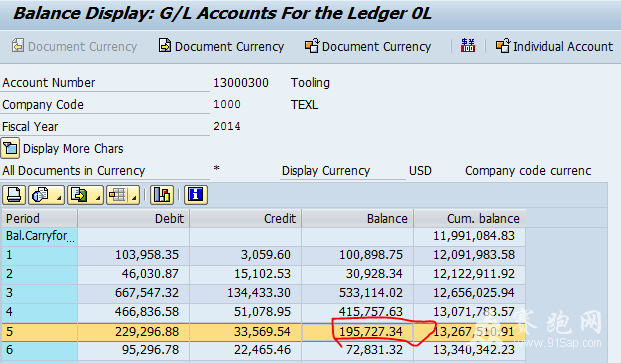This screenshot has width=621, height=363.
Task: Select period 1 row cell
Action: pos(39,255)
